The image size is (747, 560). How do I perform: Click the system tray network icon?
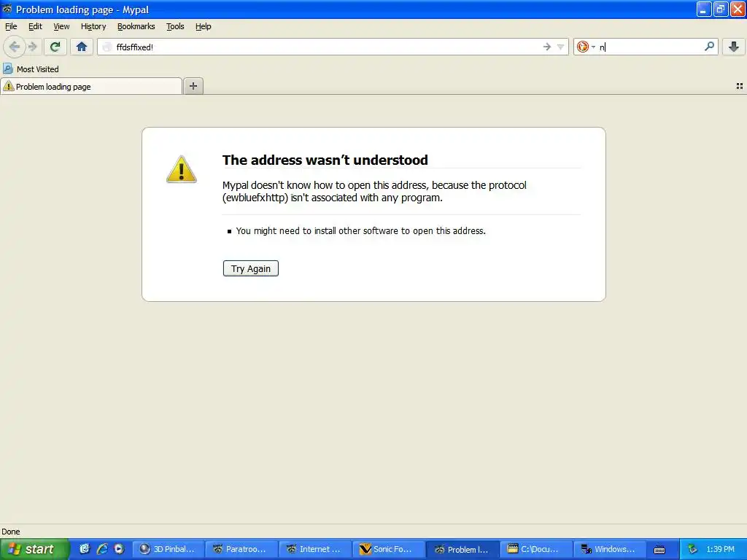point(692,549)
